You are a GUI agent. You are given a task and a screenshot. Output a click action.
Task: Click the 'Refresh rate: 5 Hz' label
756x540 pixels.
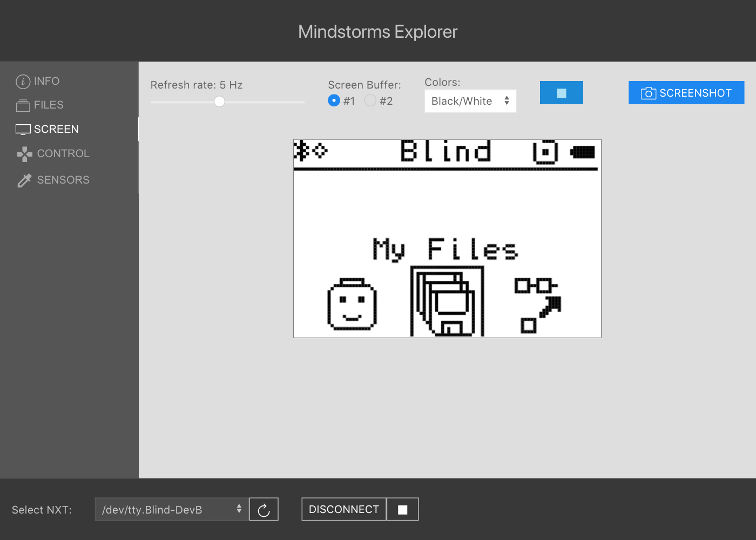(197, 85)
